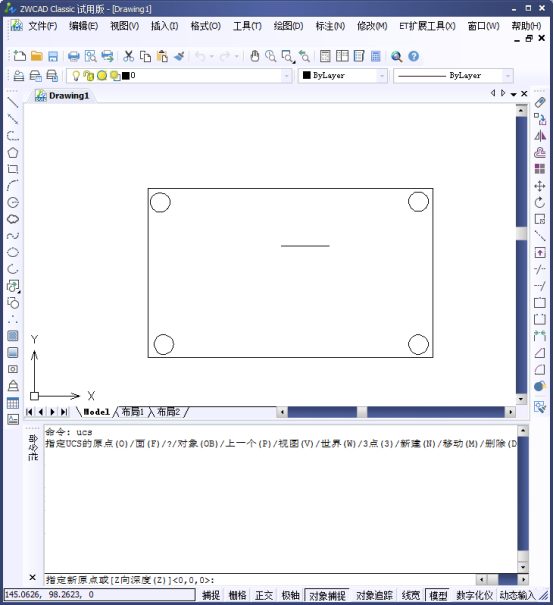Screen dimensions: 554x605
Task: Select the Line tool in draw toolbar
Action: click(13, 103)
